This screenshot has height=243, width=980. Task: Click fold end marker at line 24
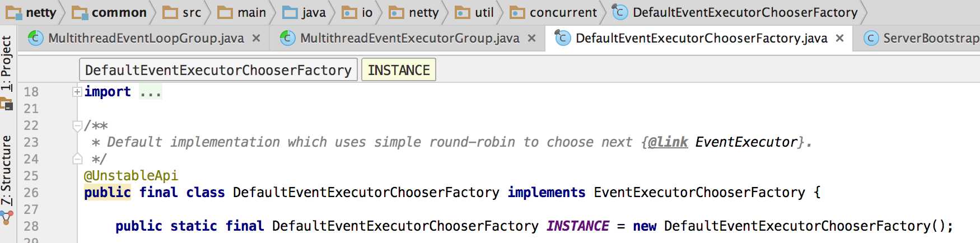coord(77,159)
